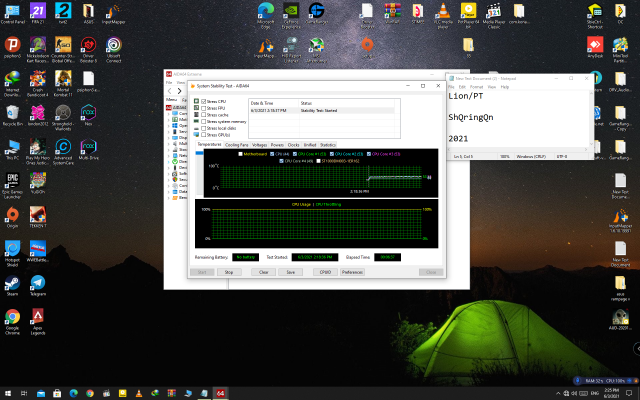Click the Preferences button
The image size is (640, 400).
pyautogui.click(x=353, y=271)
